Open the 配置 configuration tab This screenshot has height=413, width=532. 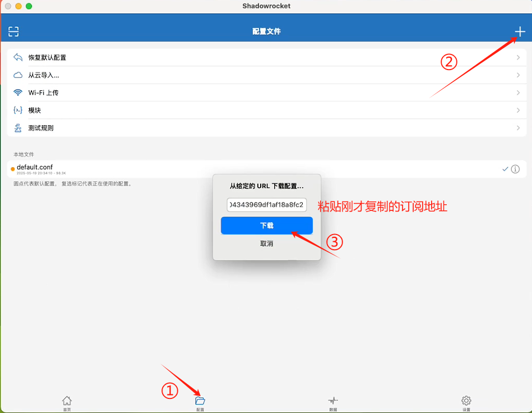pos(200,401)
